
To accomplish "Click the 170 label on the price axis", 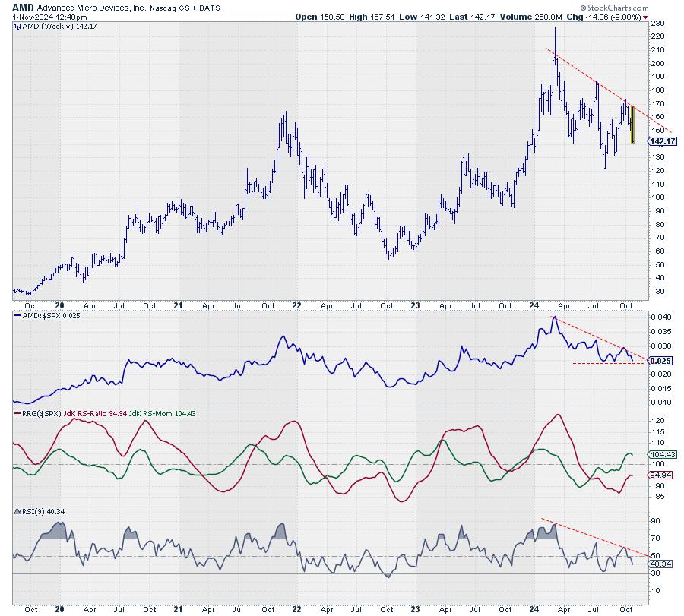I will 657,104.
